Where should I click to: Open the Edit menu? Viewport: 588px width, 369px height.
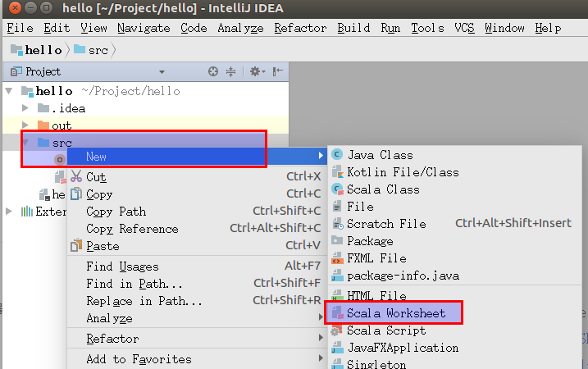point(57,28)
